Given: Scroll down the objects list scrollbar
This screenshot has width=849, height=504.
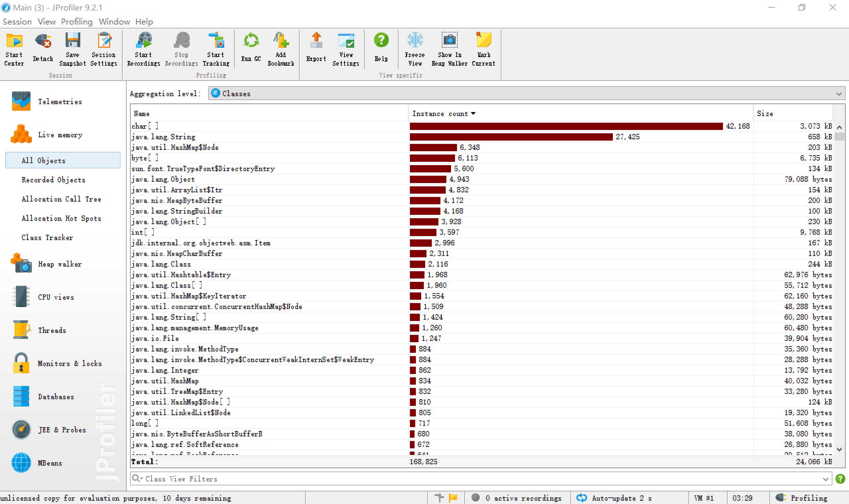Looking at the screenshot, I should click(841, 450).
